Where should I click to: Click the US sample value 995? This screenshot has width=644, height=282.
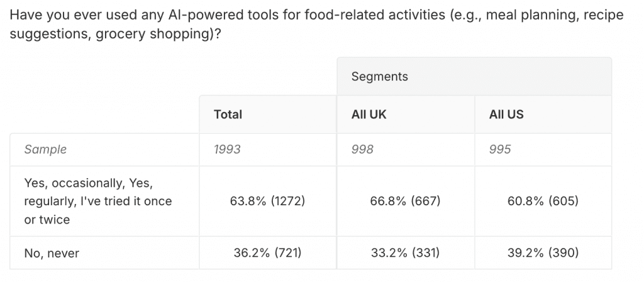(500, 150)
